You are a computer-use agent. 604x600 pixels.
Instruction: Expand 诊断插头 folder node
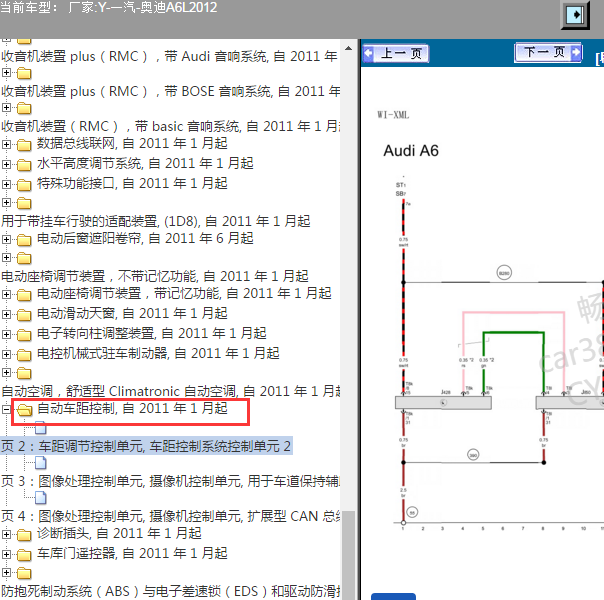6,535
